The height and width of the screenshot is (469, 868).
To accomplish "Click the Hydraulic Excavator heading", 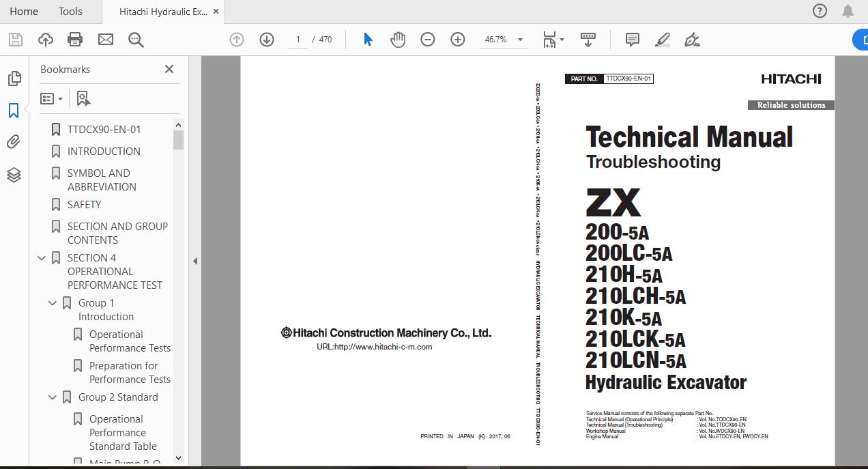I will (666, 382).
